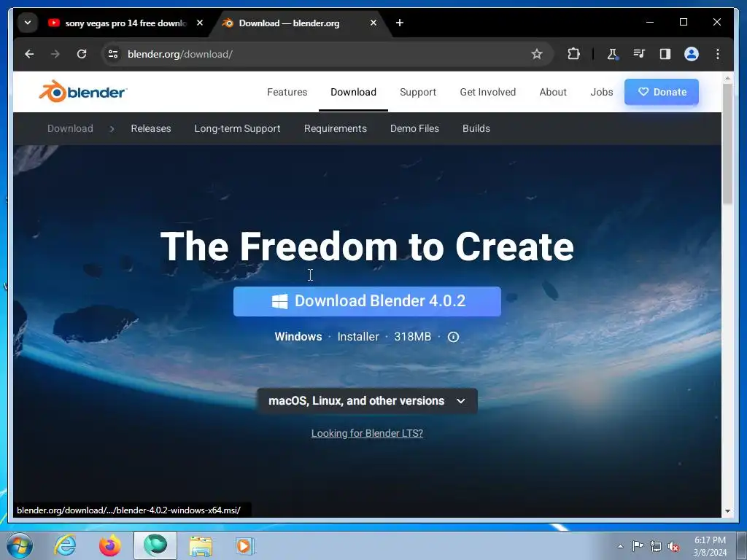Expand macOS, Linux, and other versions dropdown
The image size is (747, 560).
coord(368,401)
